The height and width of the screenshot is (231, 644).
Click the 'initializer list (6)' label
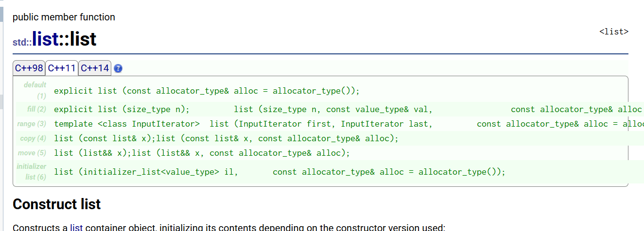click(x=32, y=172)
